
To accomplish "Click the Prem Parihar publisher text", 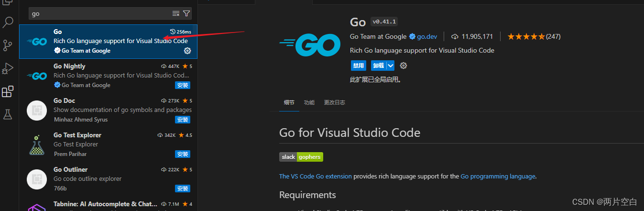I will point(70,154).
